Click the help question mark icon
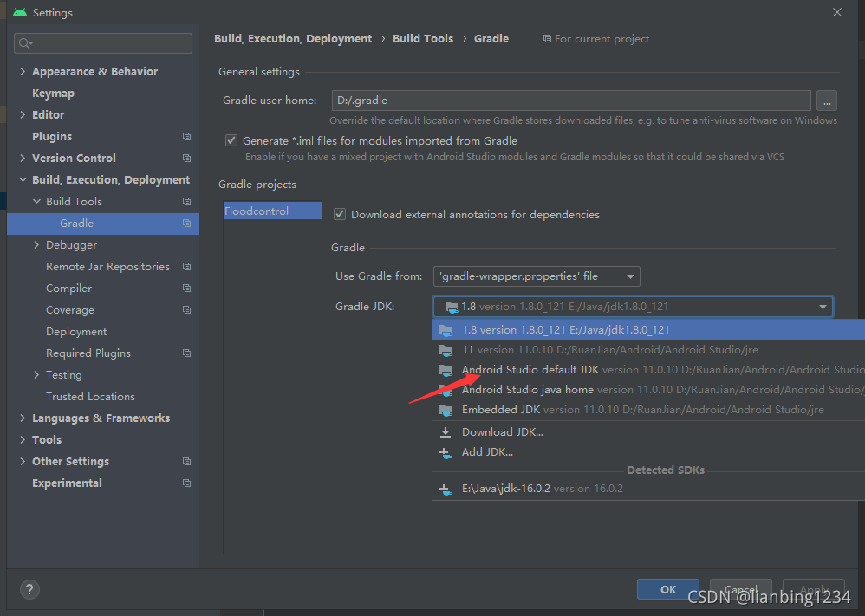 coord(29,589)
